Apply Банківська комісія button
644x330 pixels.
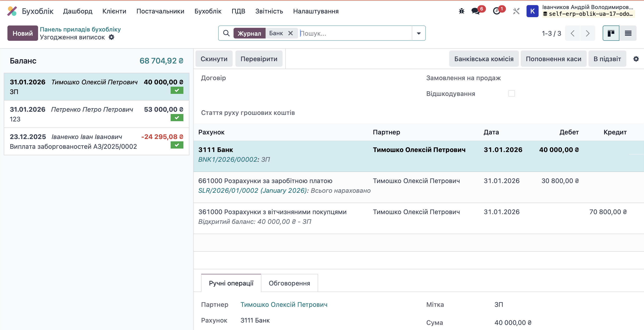pos(484,59)
